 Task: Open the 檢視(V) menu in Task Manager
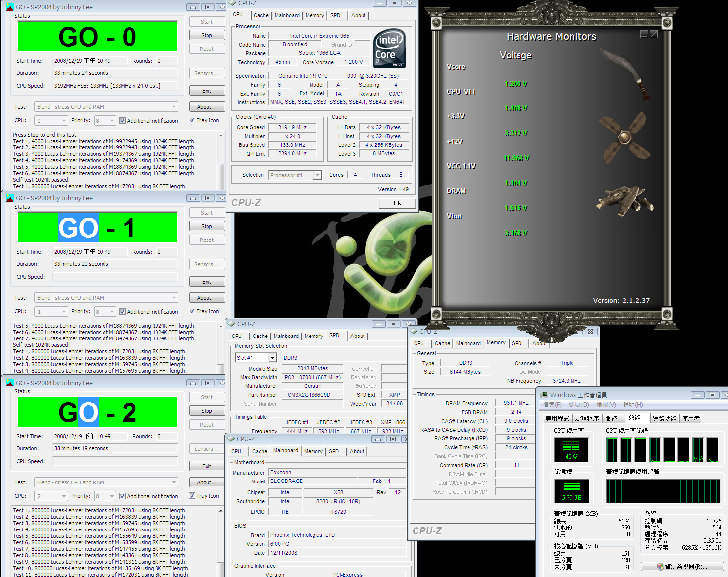pos(606,405)
